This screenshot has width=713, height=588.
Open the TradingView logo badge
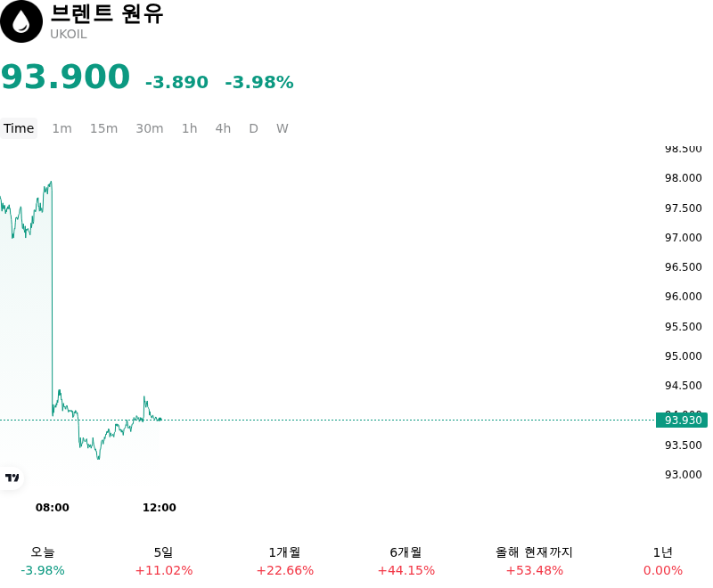pos(12,478)
